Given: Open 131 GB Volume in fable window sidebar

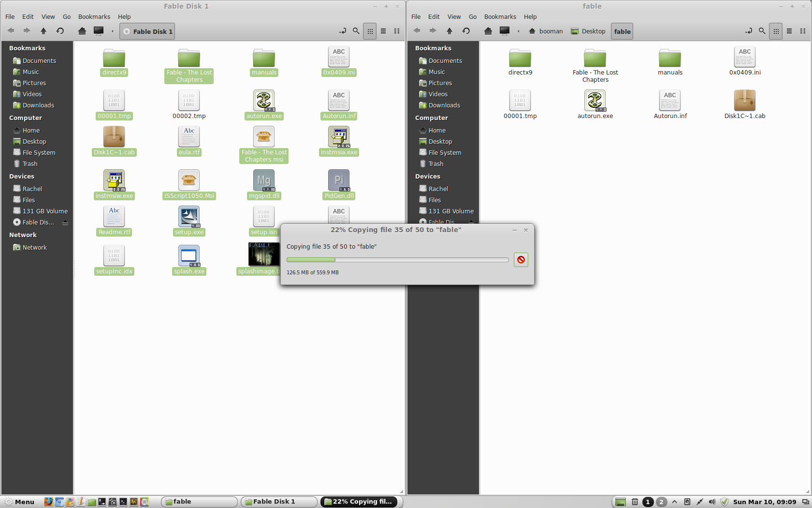Looking at the screenshot, I should [x=446, y=211].
